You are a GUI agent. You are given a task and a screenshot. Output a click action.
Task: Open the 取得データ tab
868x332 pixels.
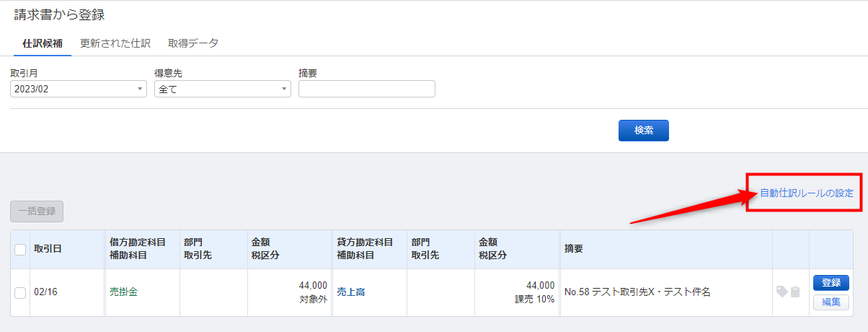point(193,43)
